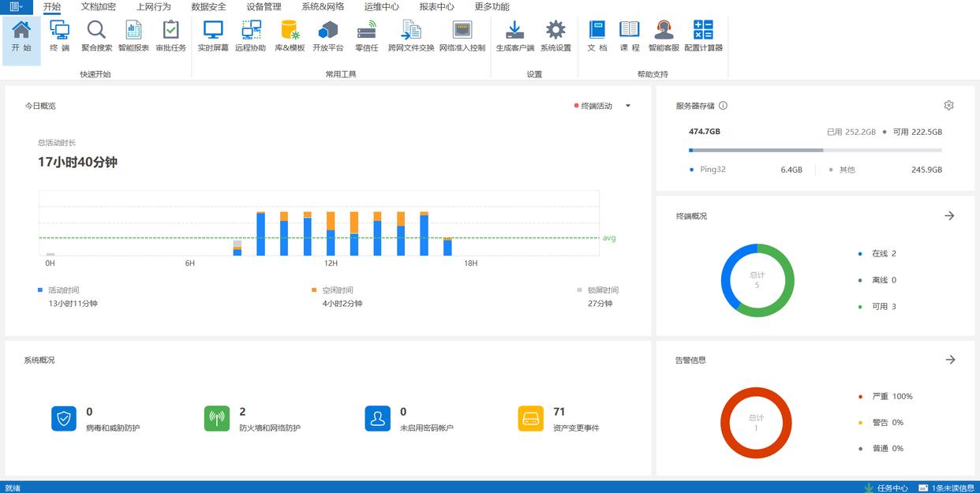
Task: Toggle 空闲时间 legend in activity chart
Action: pyautogui.click(x=337, y=290)
